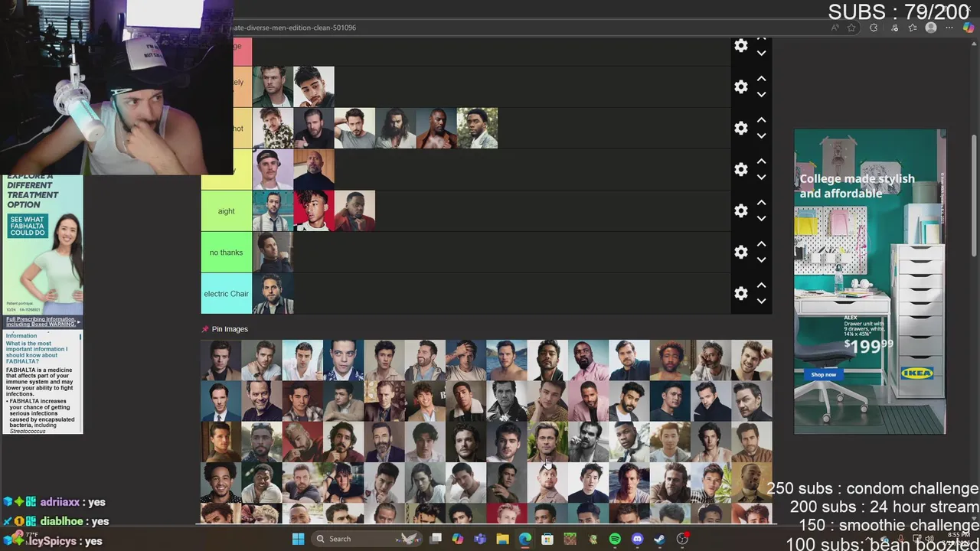Open settings gear for the aight tier

[740, 210]
